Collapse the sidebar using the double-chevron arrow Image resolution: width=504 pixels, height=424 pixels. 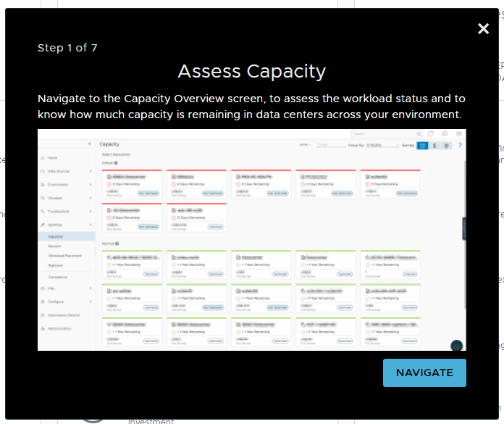coord(89,144)
